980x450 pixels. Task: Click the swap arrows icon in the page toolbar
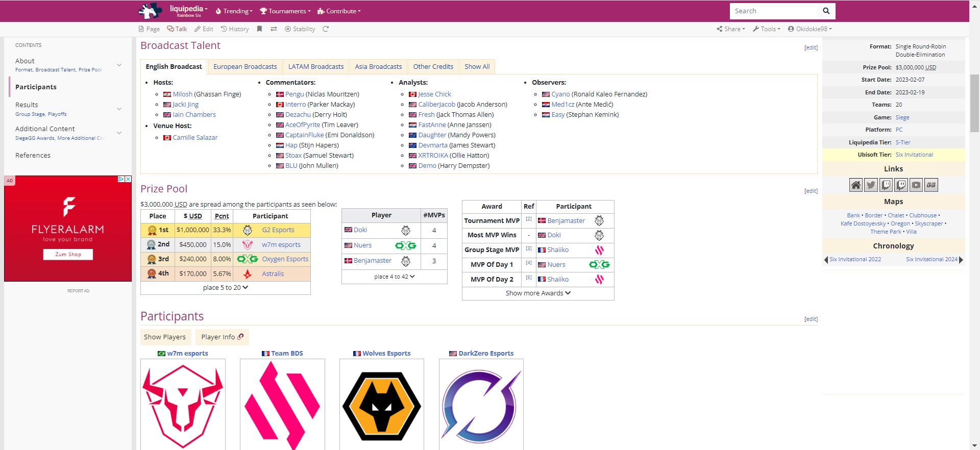pyautogui.click(x=274, y=29)
